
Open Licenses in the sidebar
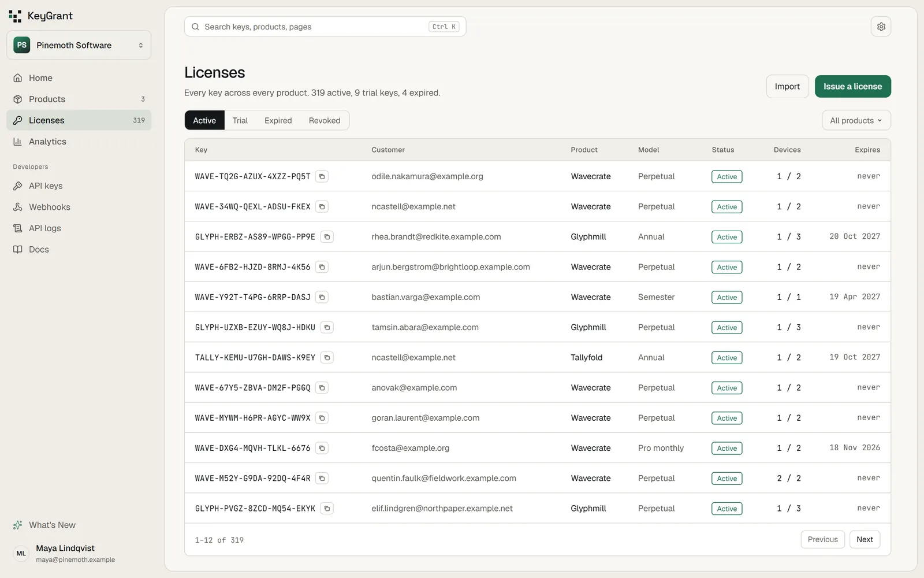click(79, 120)
